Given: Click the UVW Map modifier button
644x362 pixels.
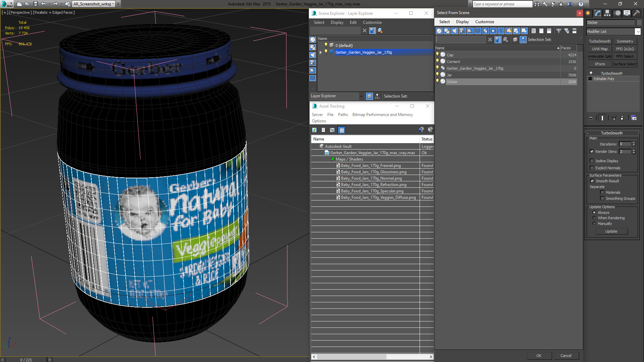Looking at the screenshot, I should click(600, 49).
